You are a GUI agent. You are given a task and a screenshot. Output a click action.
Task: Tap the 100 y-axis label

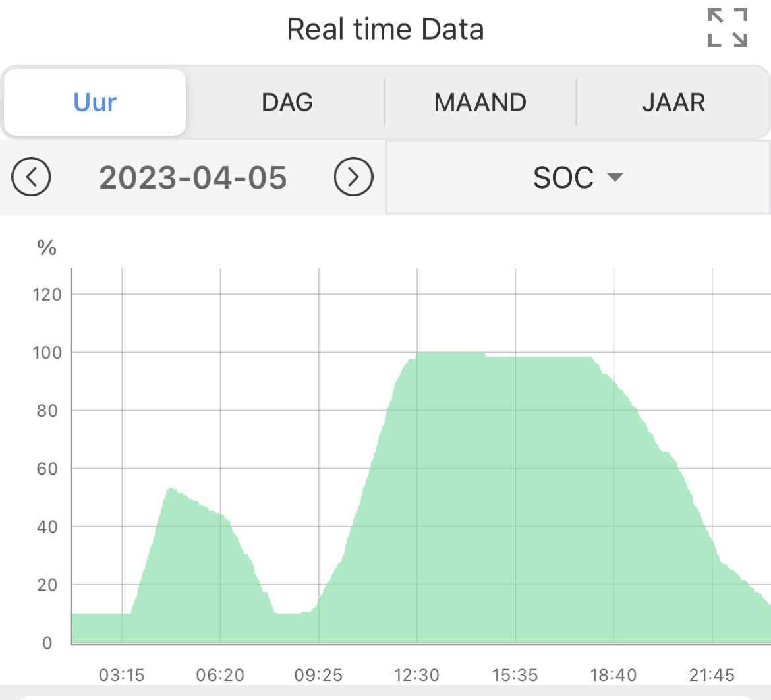point(47,353)
